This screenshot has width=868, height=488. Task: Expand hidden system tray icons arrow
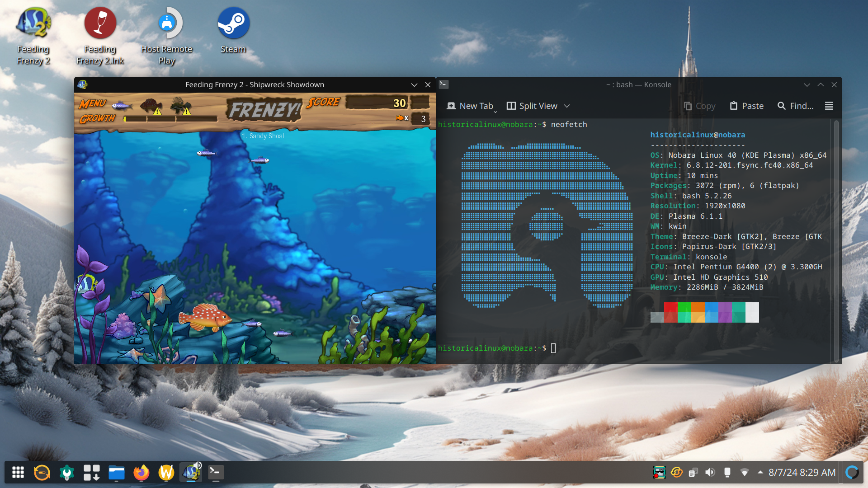tap(760, 472)
